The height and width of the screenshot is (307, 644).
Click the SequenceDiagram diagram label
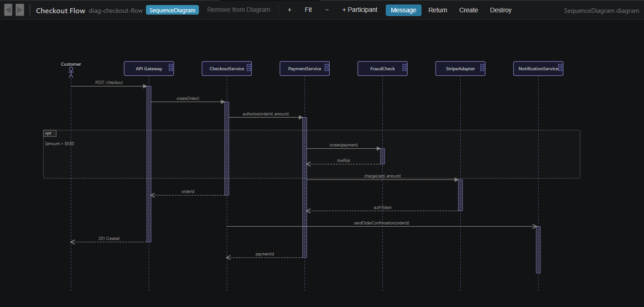pos(601,10)
